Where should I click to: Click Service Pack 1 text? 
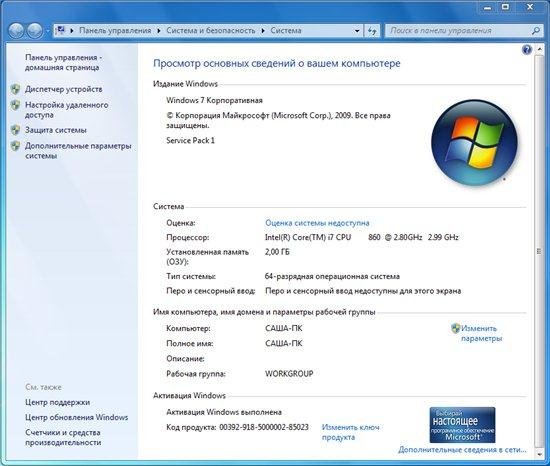(x=190, y=140)
